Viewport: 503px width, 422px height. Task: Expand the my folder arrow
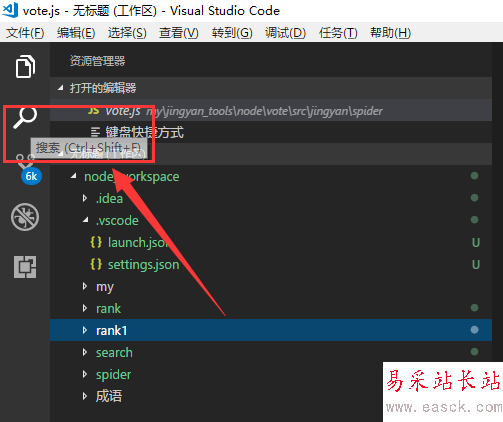85,286
